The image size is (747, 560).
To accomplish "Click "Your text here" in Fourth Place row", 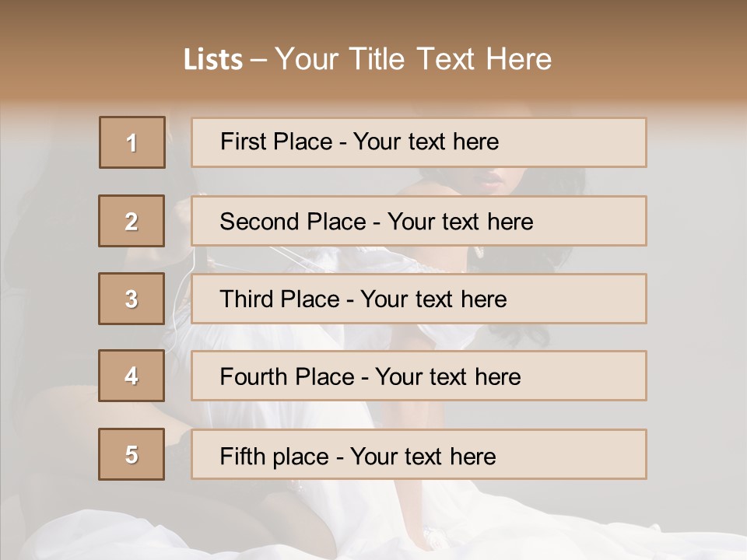I will 447,377.
